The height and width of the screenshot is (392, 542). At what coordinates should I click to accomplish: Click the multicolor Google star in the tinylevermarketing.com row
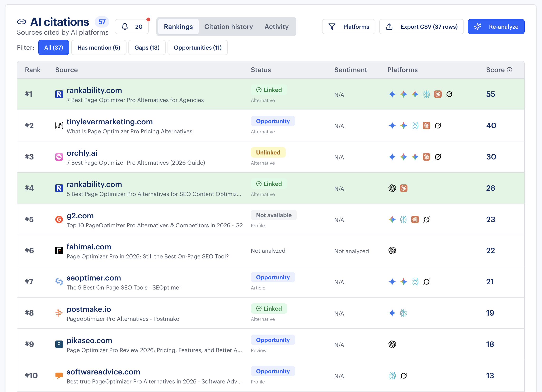[x=404, y=126]
